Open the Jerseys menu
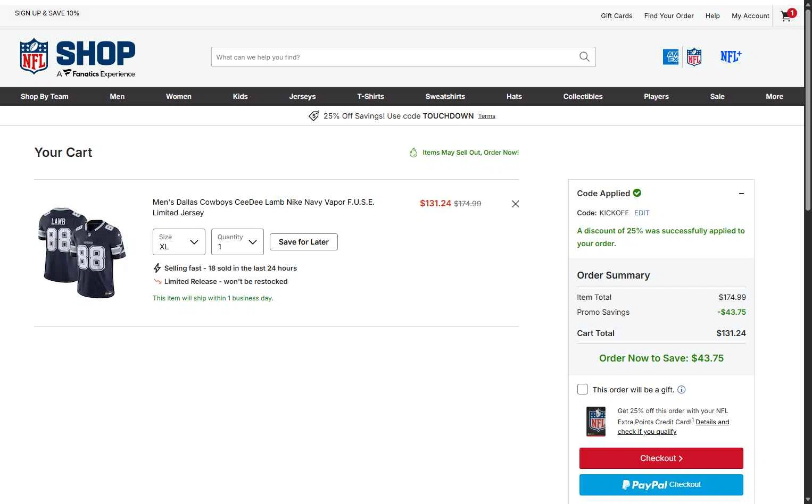 (x=302, y=97)
